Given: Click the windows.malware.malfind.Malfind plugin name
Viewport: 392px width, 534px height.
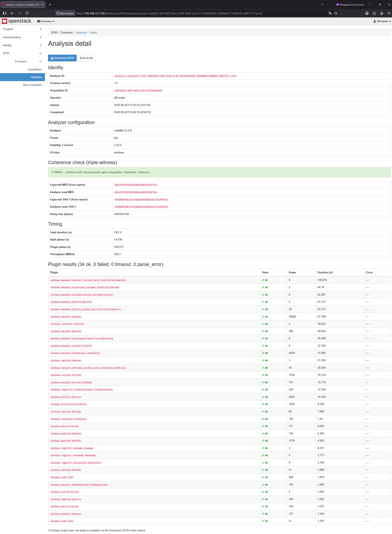Looking at the screenshot, I should point(71,302).
